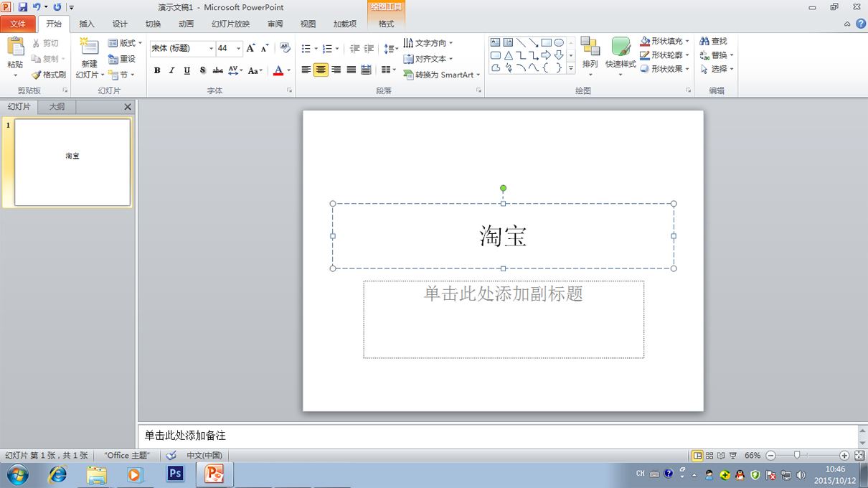Open Photoshop from the Windows taskbar
868x488 pixels.
click(x=175, y=474)
